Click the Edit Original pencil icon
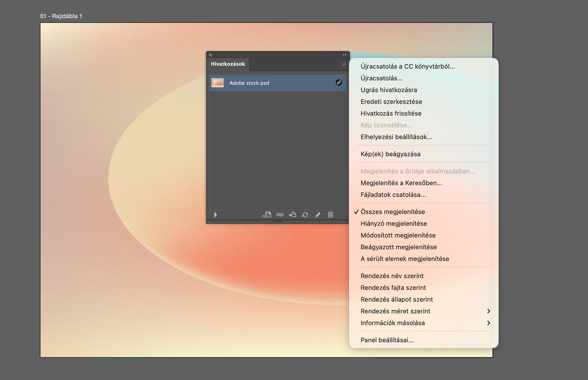This screenshot has height=380, width=588. (318, 215)
